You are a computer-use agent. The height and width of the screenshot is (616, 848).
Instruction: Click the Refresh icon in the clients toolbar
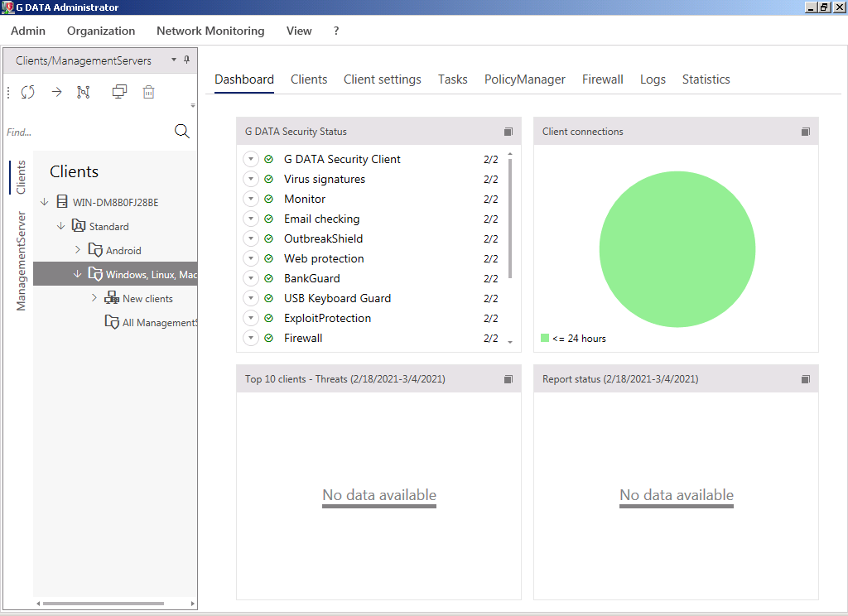click(x=28, y=92)
